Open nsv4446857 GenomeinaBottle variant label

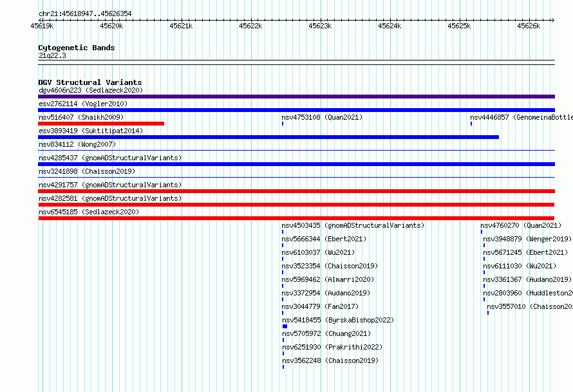point(521,117)
